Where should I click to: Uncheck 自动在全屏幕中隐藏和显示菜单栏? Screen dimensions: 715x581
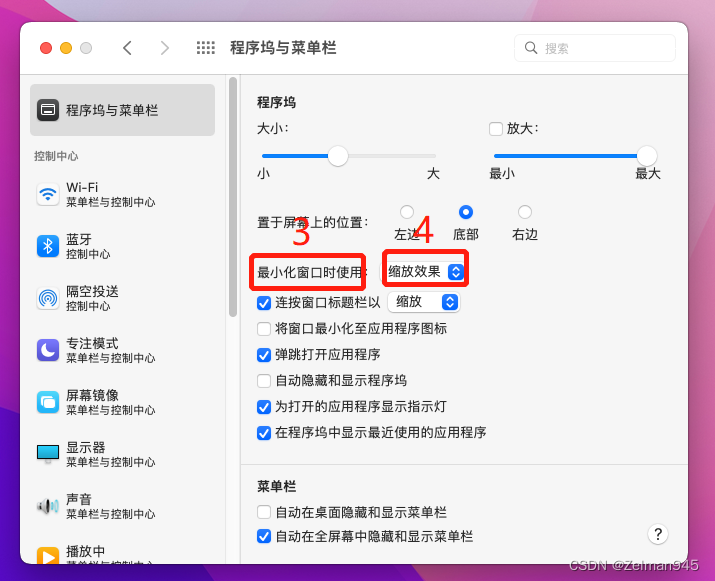pyautogui.click(x=264, y=536)
